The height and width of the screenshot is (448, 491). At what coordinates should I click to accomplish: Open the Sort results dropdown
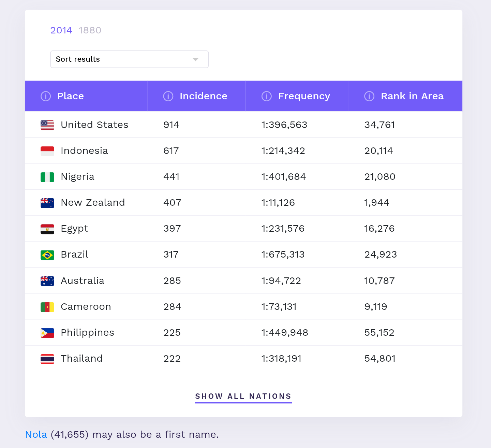129,59
